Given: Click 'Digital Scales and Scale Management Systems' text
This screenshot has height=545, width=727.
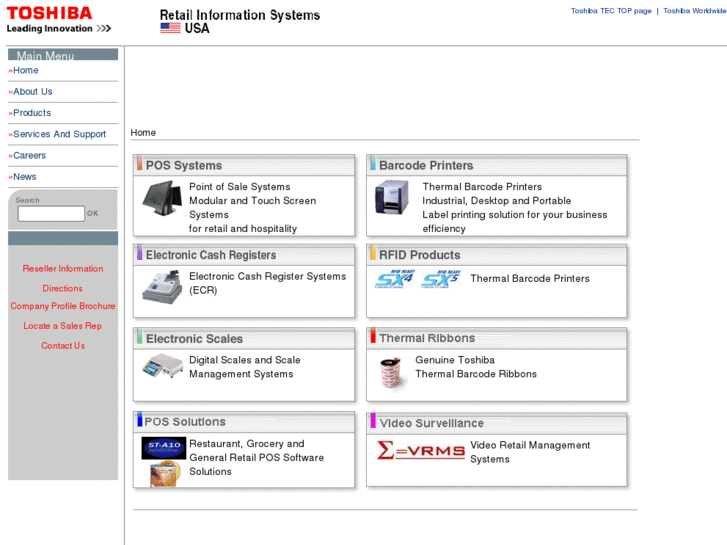Looking at the screenshot, I should coord(245,367).
